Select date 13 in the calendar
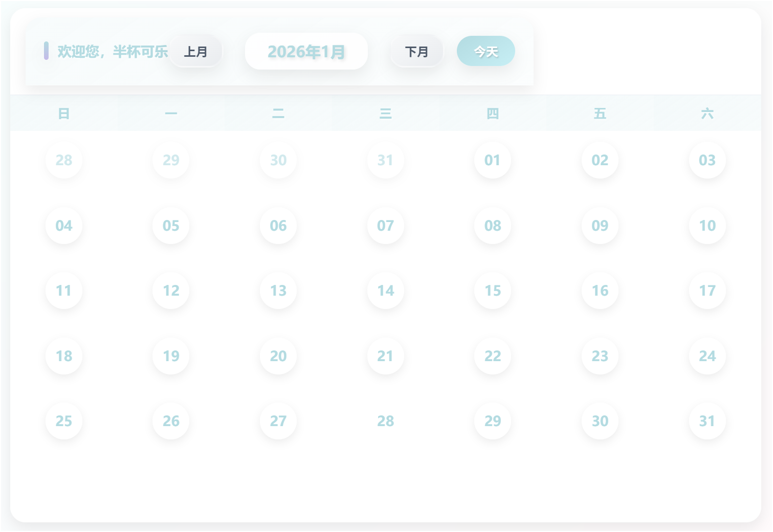This screenshot has width=773, height=532. [278, 291]
